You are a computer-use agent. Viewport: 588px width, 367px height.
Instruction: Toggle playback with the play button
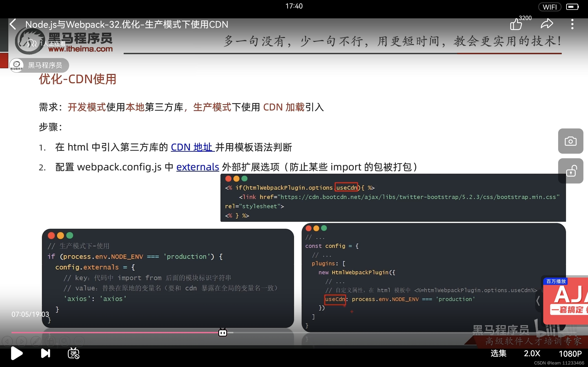point(17,353)
